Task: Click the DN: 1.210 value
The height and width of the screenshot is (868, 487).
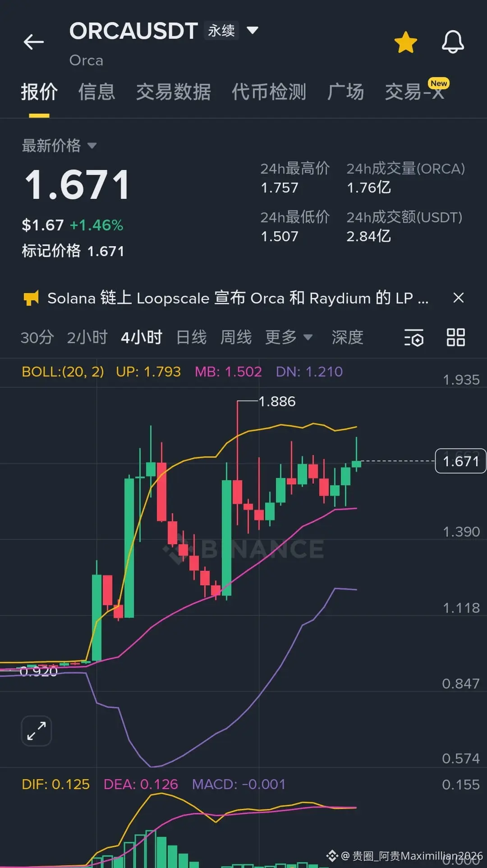Action: pos(309,372)
